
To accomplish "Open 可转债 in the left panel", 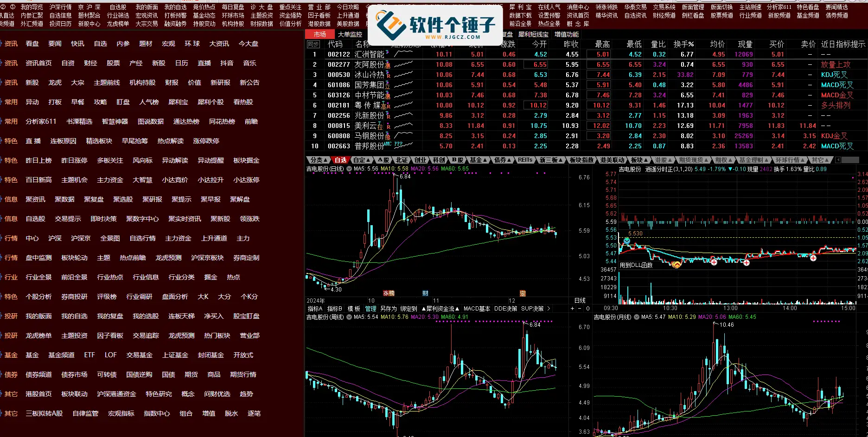I will [x=107, y=374].
